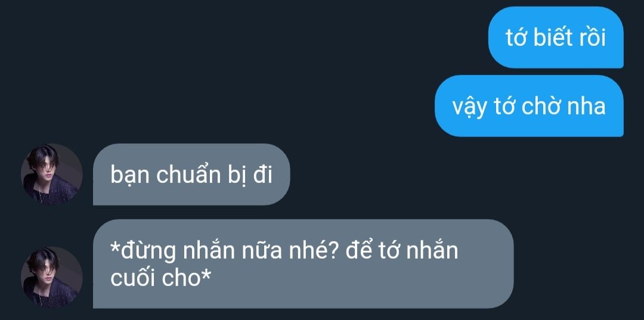The image size is (644, 320).
Task: Open avatar beside "bạn chuẩn bị đi" message
Action: pos(52,174)
